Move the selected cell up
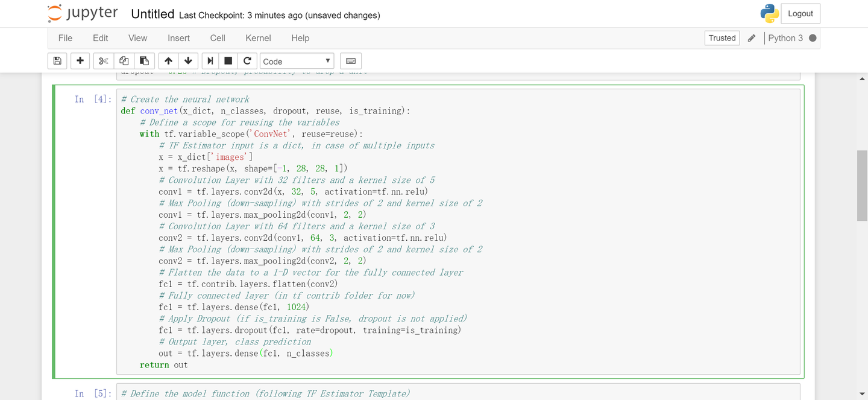Viewport: 868px width, 400px height. 168,61
